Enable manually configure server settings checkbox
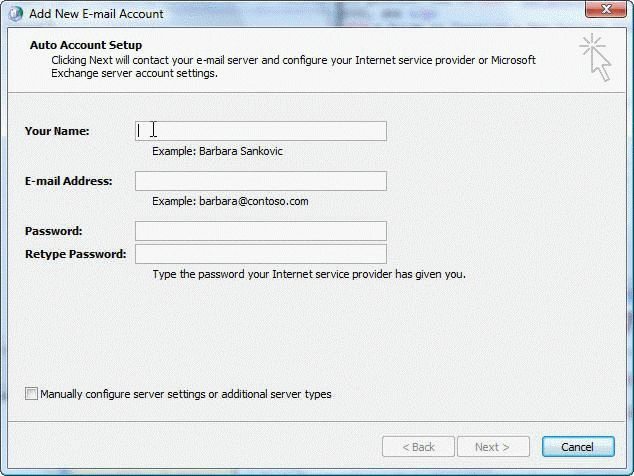Image resolution: width=634 pixels, height=476 pixels. coord(31,393)
